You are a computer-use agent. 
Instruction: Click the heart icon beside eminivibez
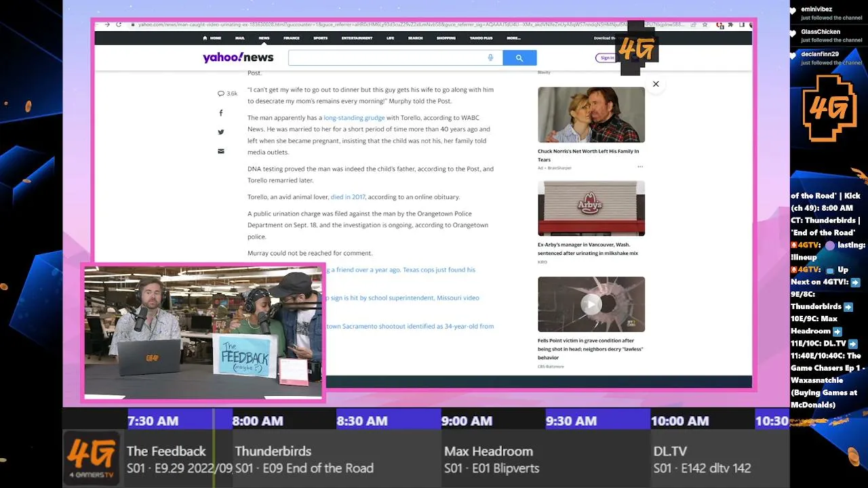(x=793, y=12)
